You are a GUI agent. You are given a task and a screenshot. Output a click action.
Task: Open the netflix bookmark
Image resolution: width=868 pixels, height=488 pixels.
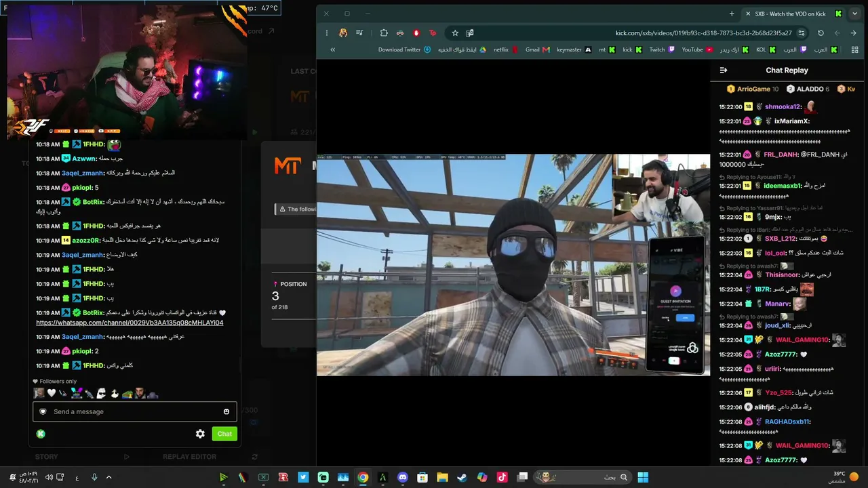tap(506, 49)
